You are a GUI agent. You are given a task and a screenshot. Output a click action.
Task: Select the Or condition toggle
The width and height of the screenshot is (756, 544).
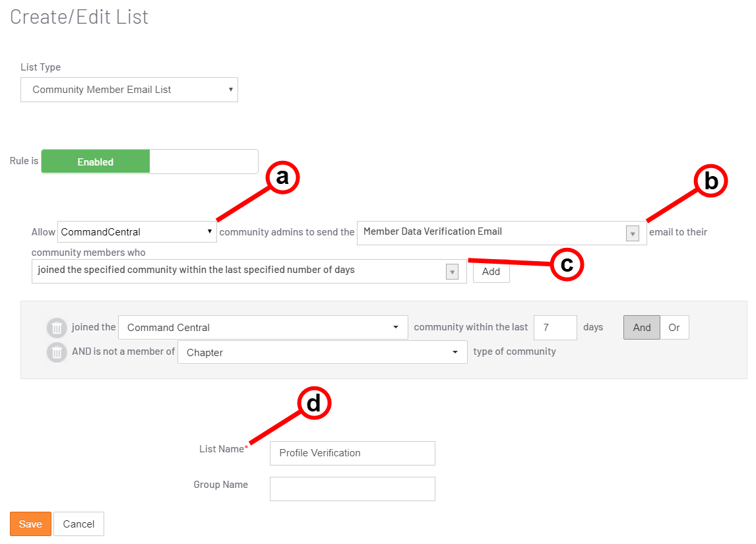(674, 328)
